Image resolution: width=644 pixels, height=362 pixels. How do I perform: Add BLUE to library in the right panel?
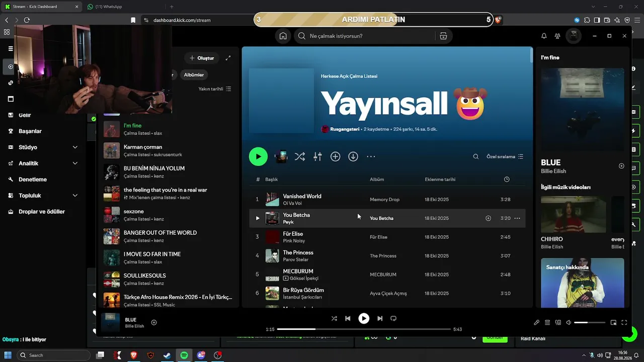[621, 166]
